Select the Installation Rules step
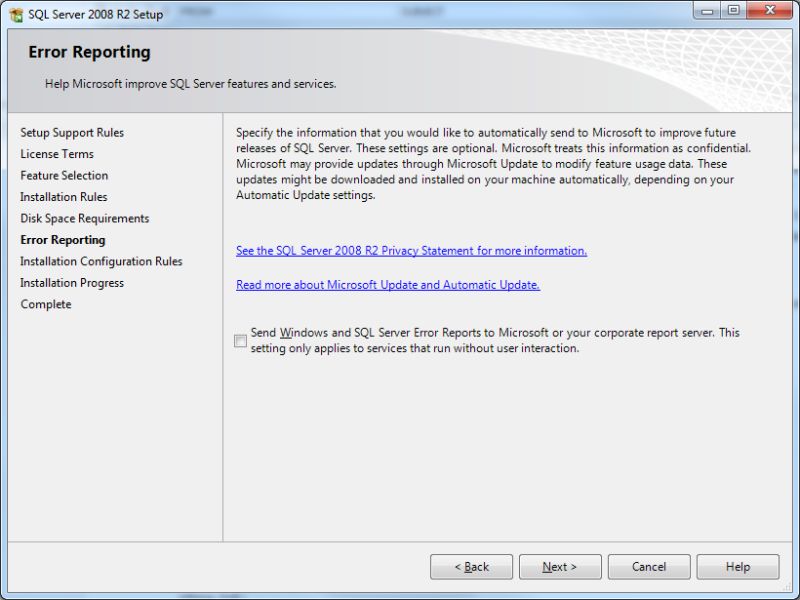The height and width of the screenshot is (600, 800). 63,197
